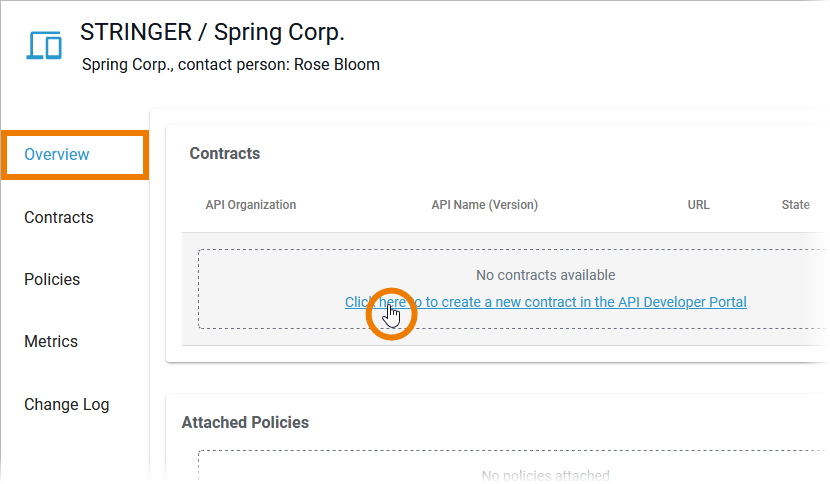Select the Overview tab in the sidebar
The width and height of the screenshot is (830, 484).
pyautogui.click(x=57, y=155)
